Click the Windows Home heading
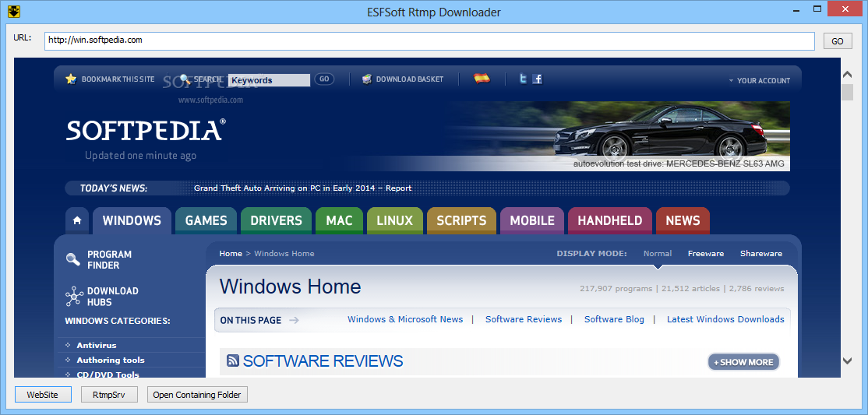This screenshot has height=415, width=868. click(290, 287)
